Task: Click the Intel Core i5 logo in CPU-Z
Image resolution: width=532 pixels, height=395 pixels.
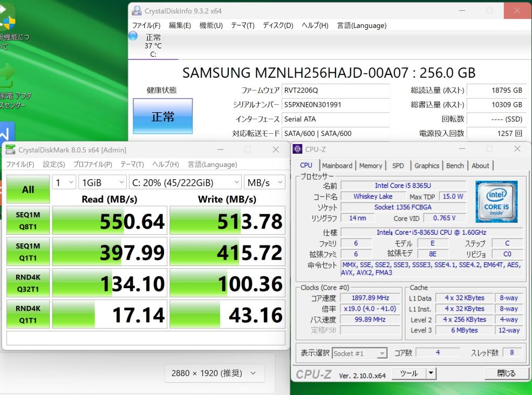Action: tap(496, 202)
